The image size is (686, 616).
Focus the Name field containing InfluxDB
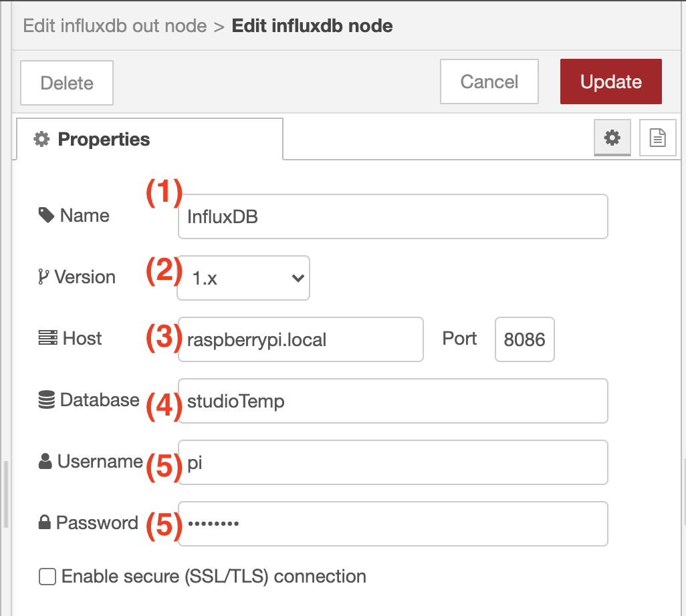393,217
